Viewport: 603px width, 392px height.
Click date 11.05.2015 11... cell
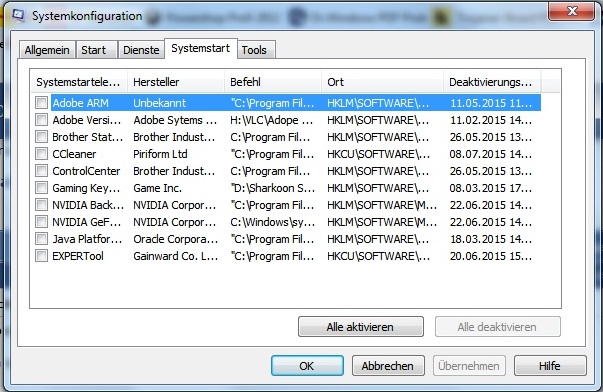pos(491,103)
